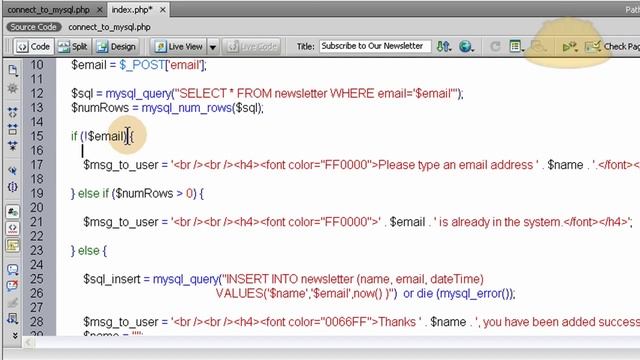Open Check Browser Compatibility icon
This screenshot has width=640, height=360.
[x=593, y=47]
